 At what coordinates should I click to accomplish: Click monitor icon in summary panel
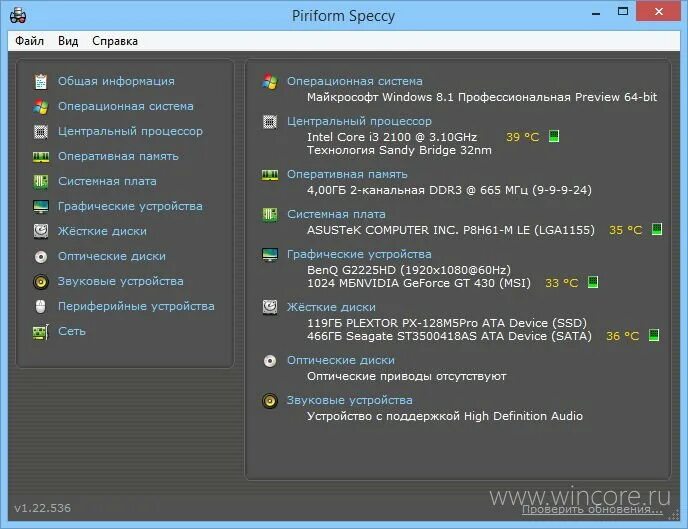270,254
